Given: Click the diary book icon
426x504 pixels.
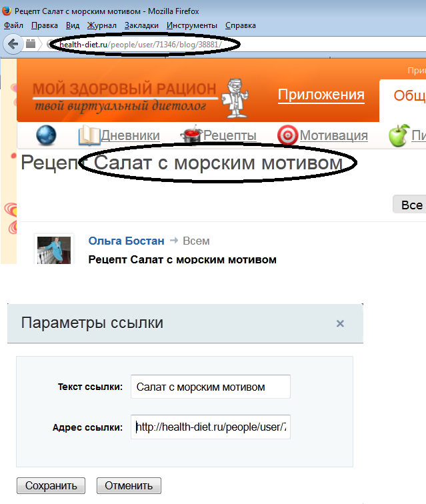Looking at the screenshot, I should [x=89, y=135].
